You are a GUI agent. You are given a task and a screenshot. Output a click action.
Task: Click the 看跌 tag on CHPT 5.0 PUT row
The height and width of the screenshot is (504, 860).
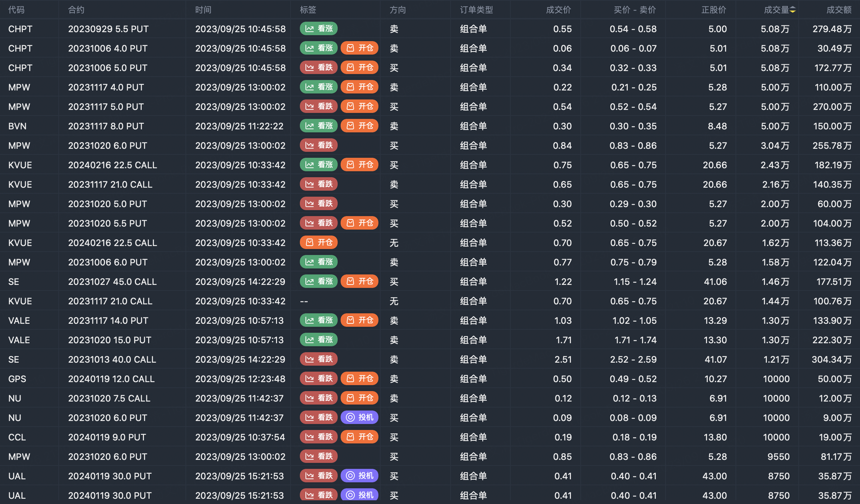[319, 68]
